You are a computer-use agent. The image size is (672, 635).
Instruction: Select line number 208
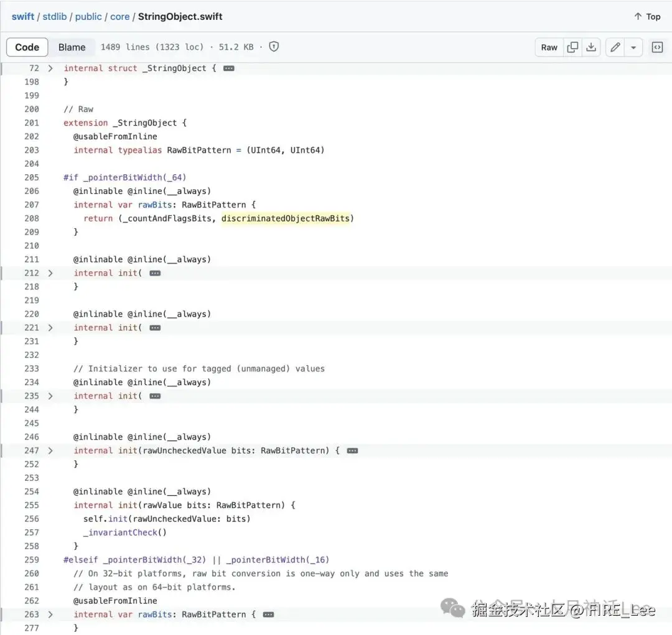(x=32, y=218)
